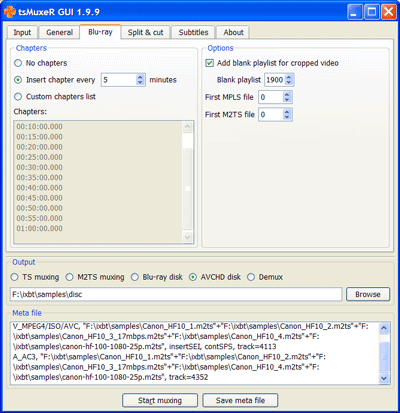This screenshot has height=413, width=400.
Task: Choose Custom chapters list option
Action: [55, 97]
